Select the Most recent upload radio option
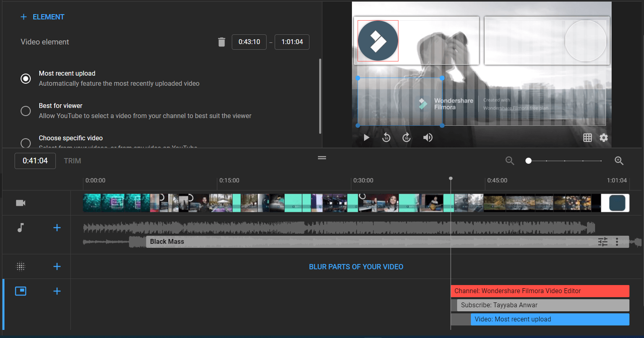This screenshot has width=644, height=338. tap(25, 78)
